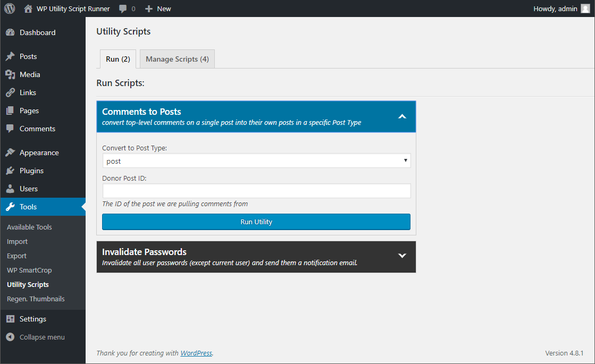Screen dimensions: 595x364
Task: Click the Comments sidebar menu label
Action: coord(38,129)
